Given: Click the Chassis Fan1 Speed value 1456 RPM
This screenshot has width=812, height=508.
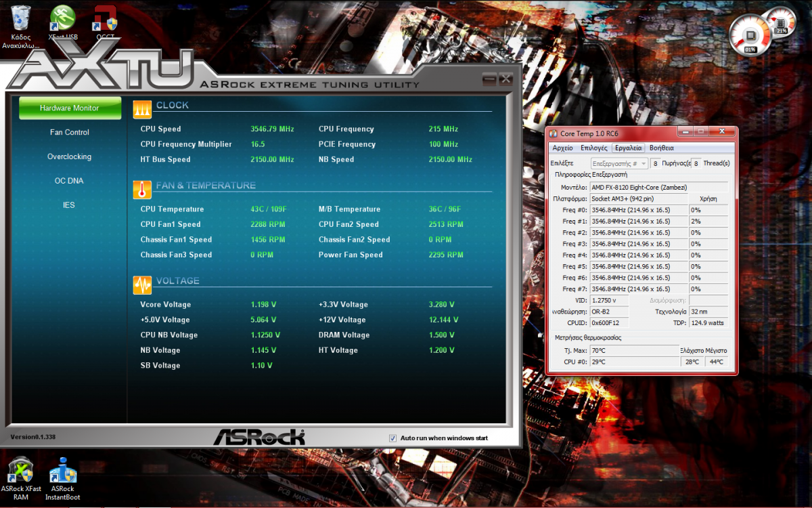Looking at the screenshot, I should (268, 240).
